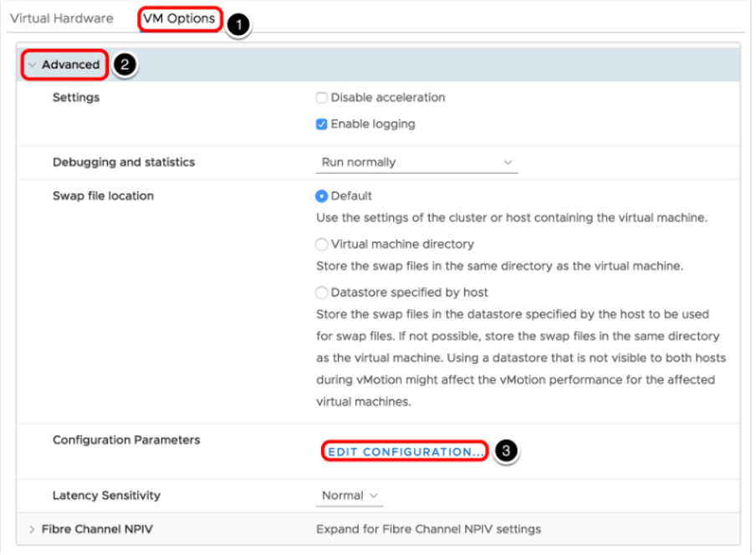
Task: Select the Default swap file radio button
Action: (322, 196)
